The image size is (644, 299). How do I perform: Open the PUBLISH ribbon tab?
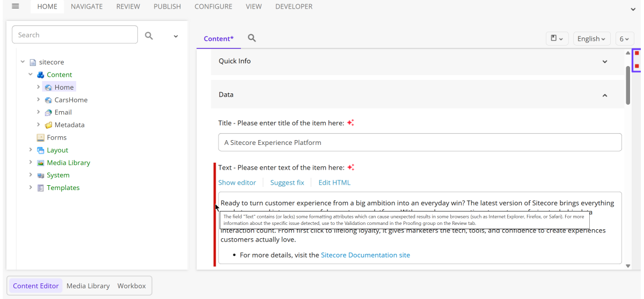point(167,6)
